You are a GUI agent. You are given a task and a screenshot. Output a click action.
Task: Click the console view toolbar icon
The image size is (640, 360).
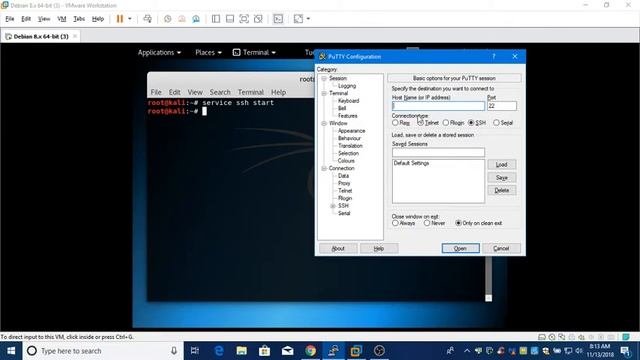click(x=278, y=19)
